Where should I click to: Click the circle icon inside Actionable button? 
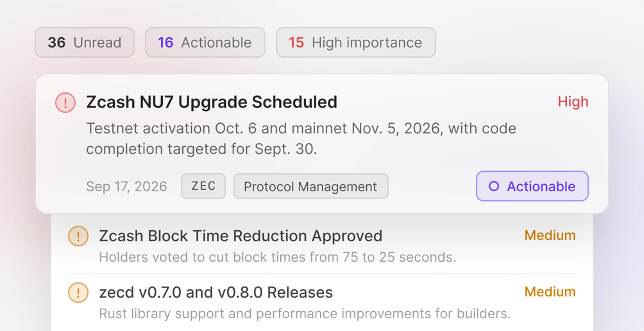click(494, 187)
